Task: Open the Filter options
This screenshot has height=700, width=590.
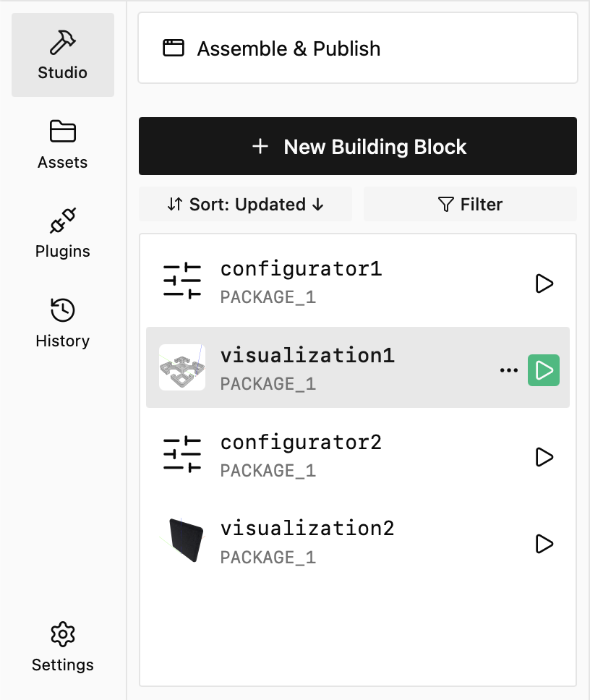Action: [471, 205]
